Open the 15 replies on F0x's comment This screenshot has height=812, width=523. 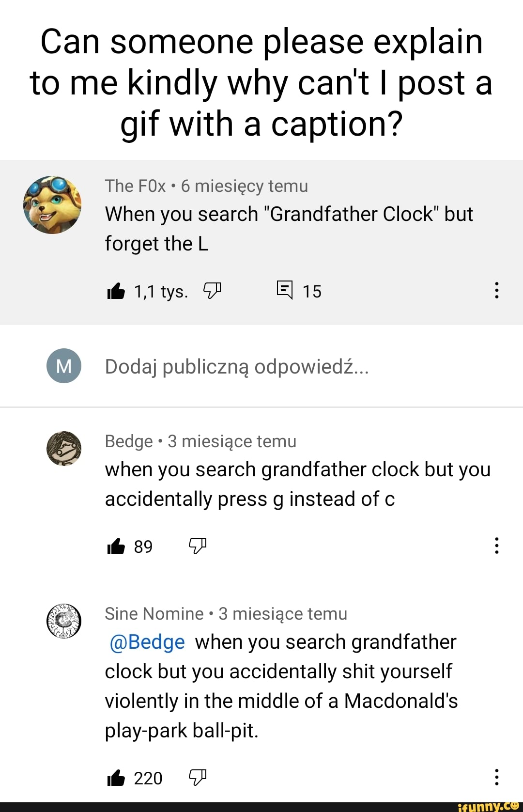pyautogui.click(x=285, y=290)
